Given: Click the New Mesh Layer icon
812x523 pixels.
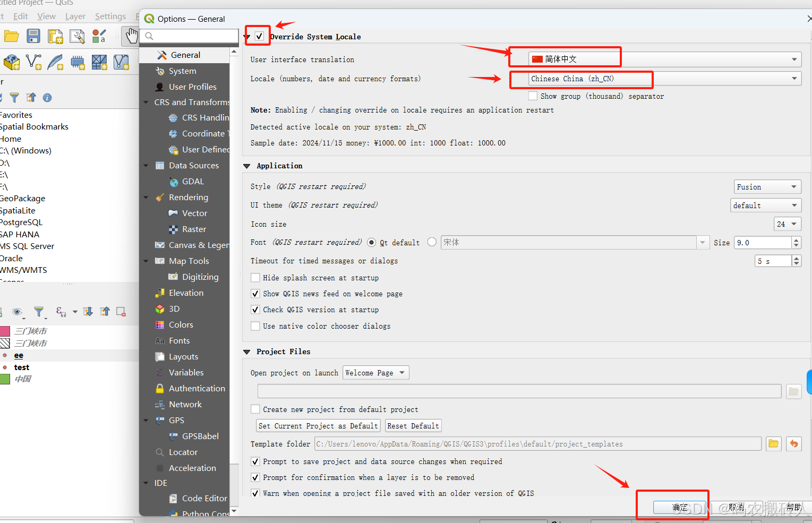Looking at the screenshot, I should tap(99, 62).
